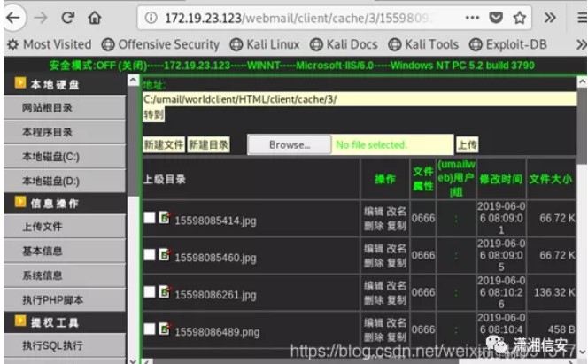This screenshot has width=588, height=364.
Task: Open file 15598085460.jpg
Action: click(215, 258)
